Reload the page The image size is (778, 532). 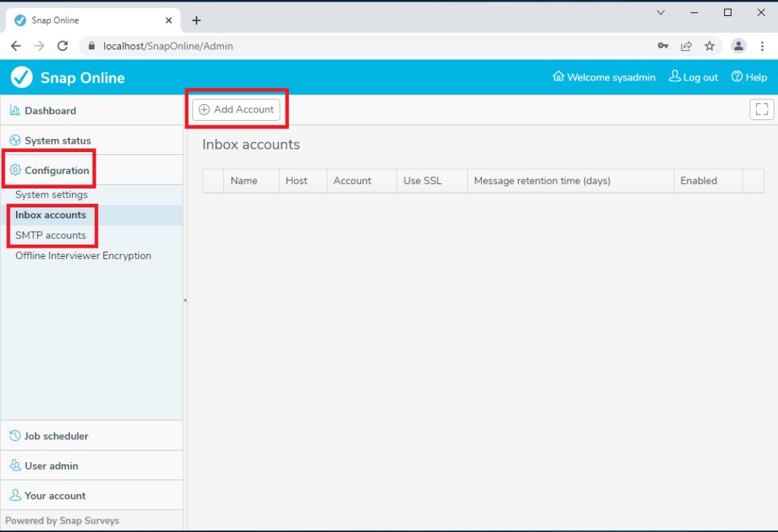[63, 46]
